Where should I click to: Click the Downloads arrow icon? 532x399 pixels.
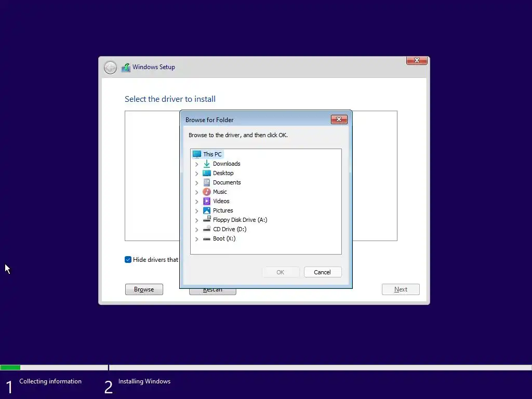(207, 164)
